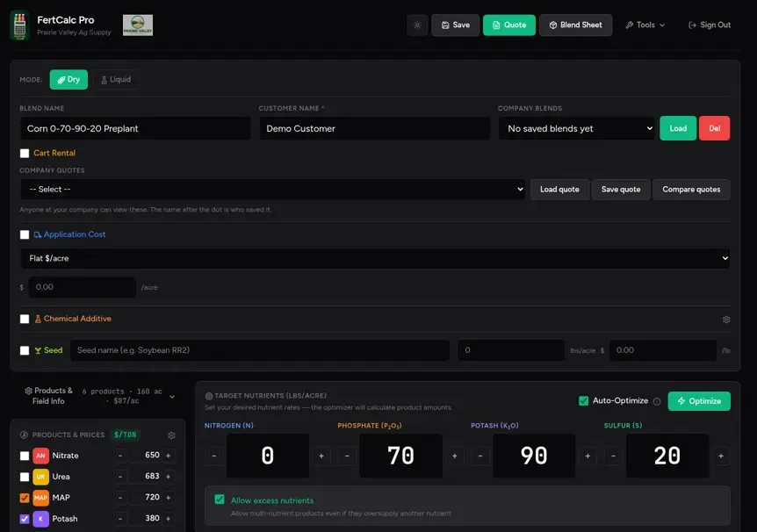
Task: Click the Blend Name input field
Action: (135, 129)
